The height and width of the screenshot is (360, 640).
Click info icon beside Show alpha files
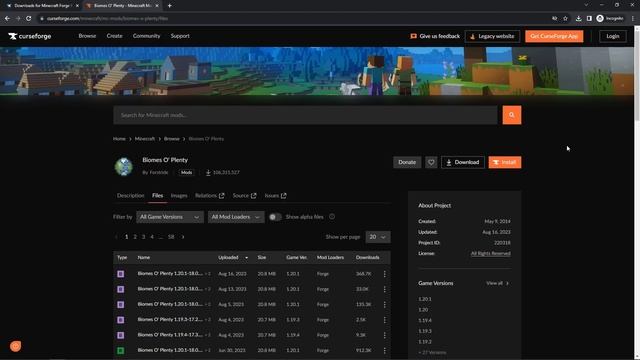332,217
